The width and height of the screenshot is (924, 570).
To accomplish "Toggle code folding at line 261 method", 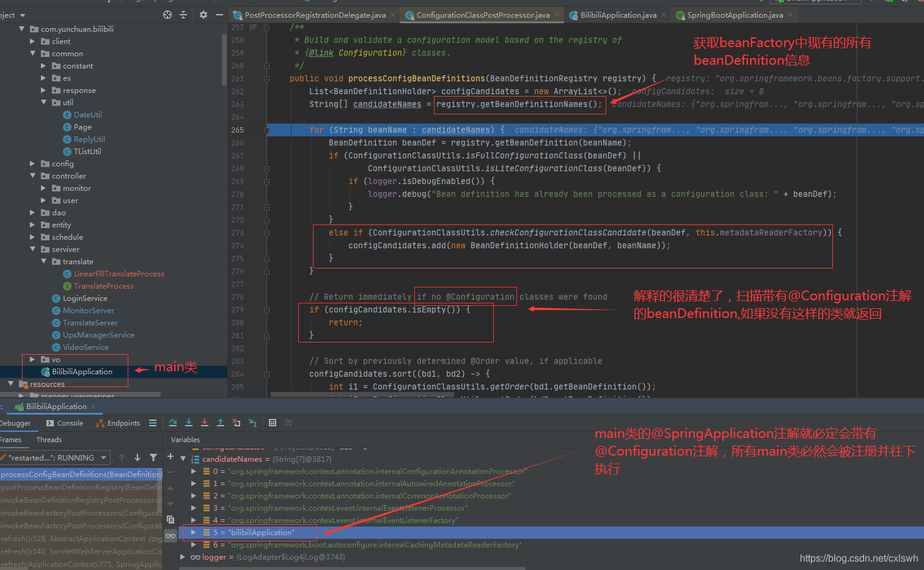I will point(266,79).
